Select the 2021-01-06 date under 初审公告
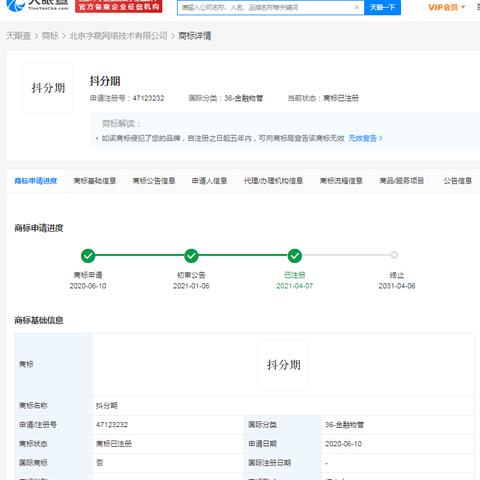Screen dimensions: 480x480 tap(191, 286)
